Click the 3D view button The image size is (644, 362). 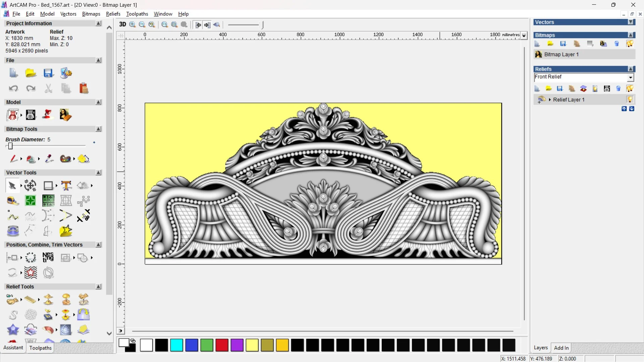tap(122, 24)
